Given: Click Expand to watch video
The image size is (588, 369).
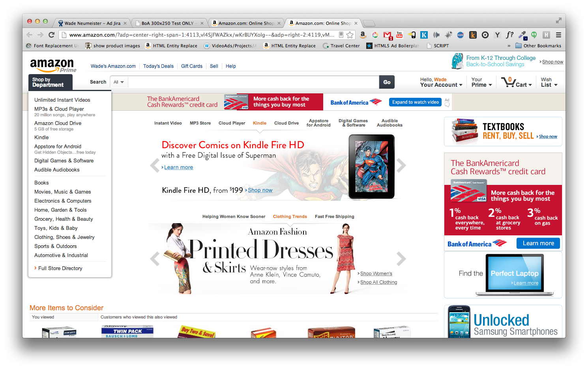Looking at the screenshot, I should [x=415, y=102].
